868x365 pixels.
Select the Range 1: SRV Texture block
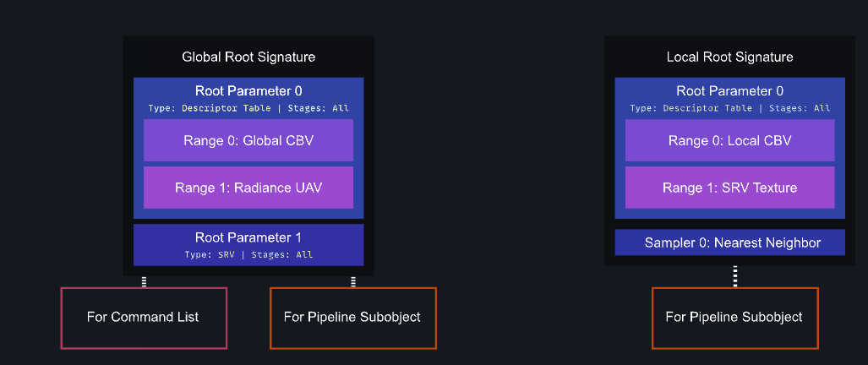[729, 188]
